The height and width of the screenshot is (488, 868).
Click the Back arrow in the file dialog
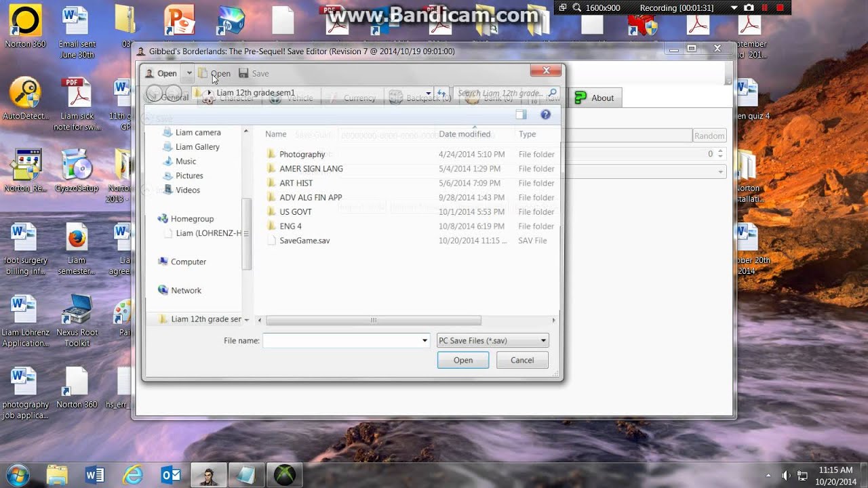point(155,93)
